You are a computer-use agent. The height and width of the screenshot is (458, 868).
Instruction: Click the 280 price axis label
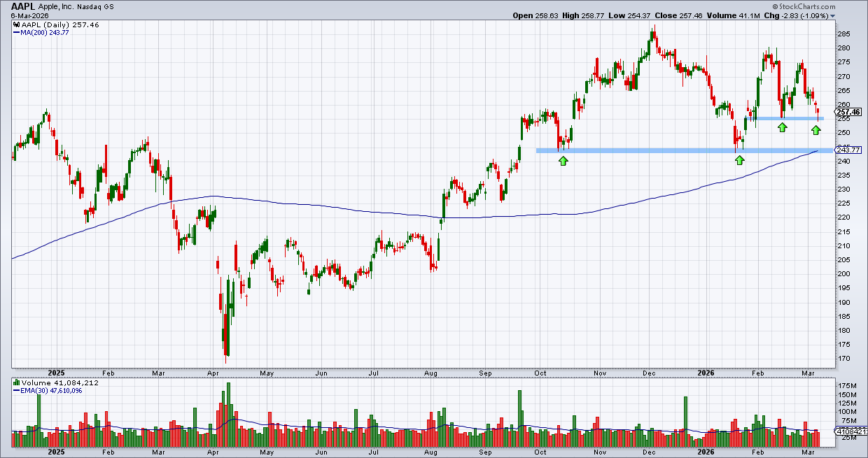point(843,48)
